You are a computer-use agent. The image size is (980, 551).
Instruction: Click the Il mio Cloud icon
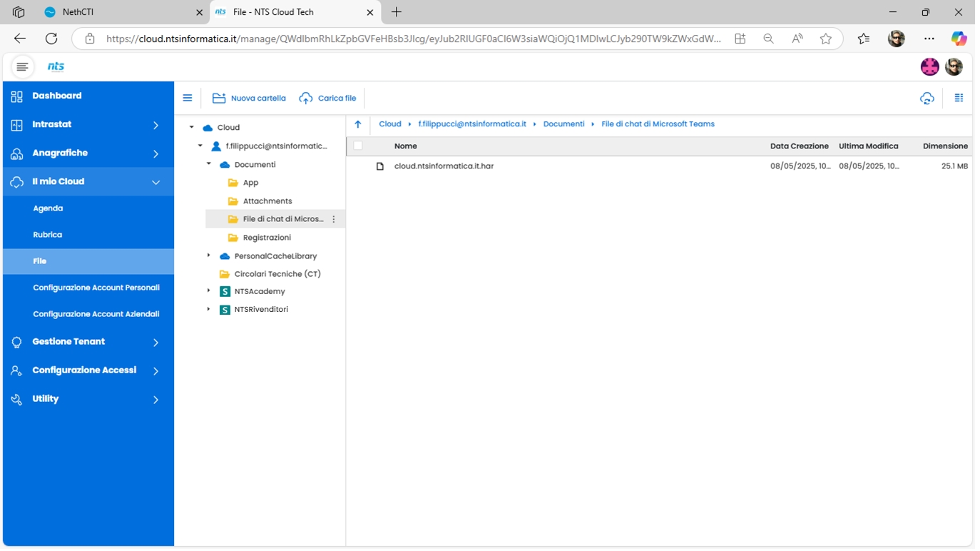pyautogui.click(x=17, y=182)
